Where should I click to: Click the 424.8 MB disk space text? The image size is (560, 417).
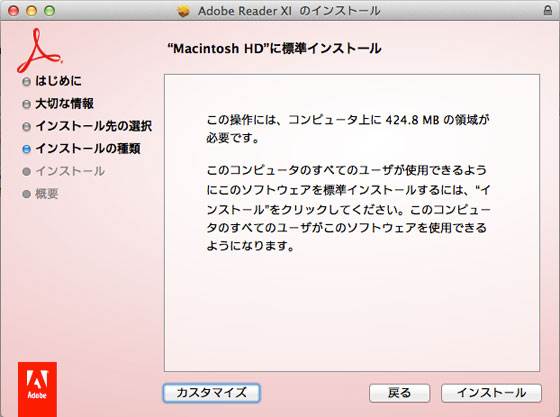[x=412, y=120]
